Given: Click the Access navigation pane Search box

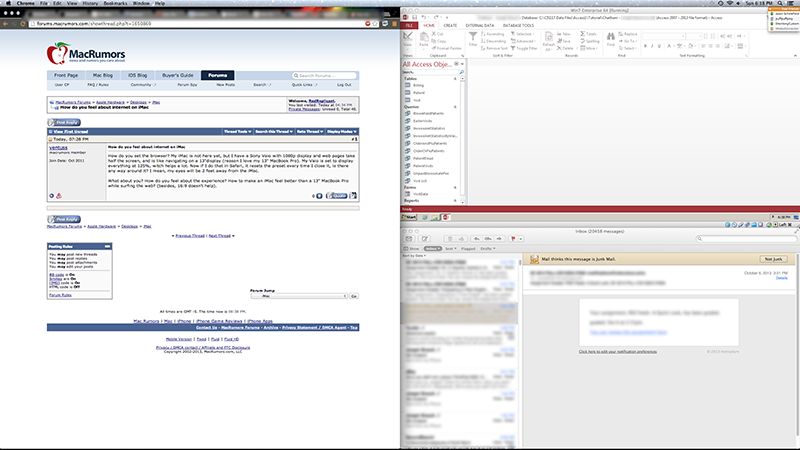Looking at the screenshot, I should coord(433,72).
